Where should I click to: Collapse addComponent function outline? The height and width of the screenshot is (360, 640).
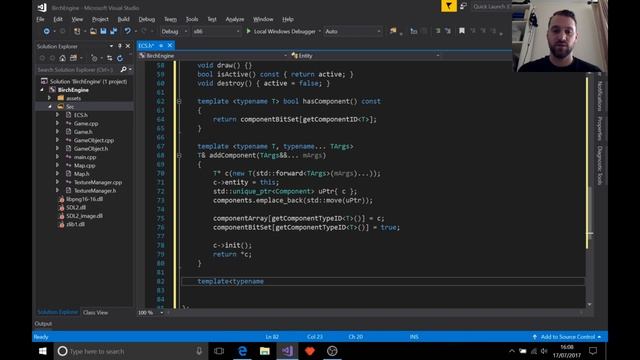tap(179, 156)
